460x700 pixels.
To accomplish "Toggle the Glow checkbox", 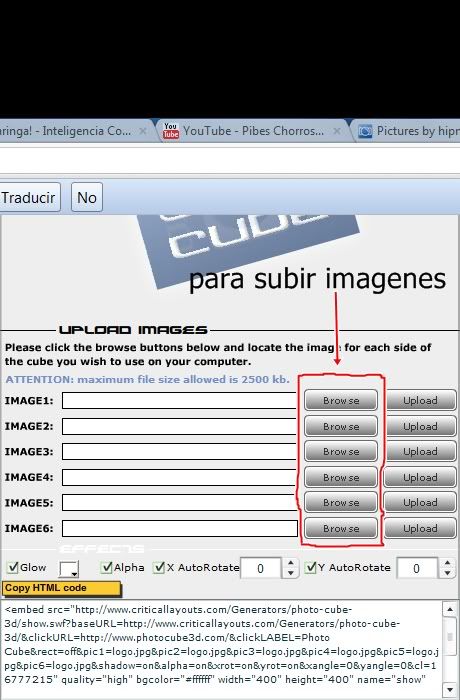I will tap(13, 567).
